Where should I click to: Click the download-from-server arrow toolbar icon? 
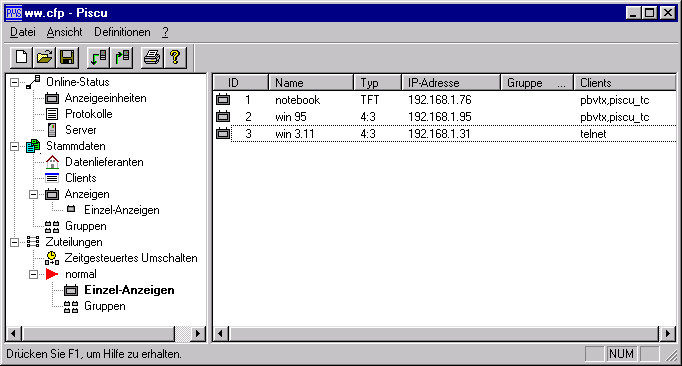pyautogui.click(x=98, y=57)
